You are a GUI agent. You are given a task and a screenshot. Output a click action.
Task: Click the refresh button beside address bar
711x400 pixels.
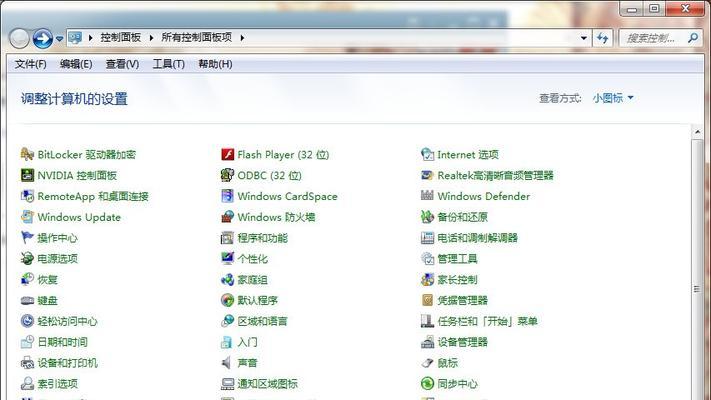[603, 38]
